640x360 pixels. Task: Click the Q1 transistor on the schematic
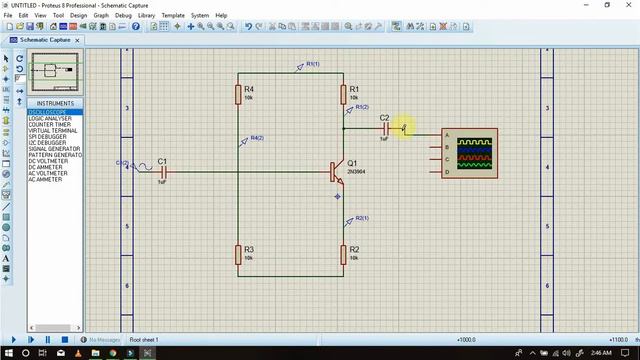click(337, 173)
